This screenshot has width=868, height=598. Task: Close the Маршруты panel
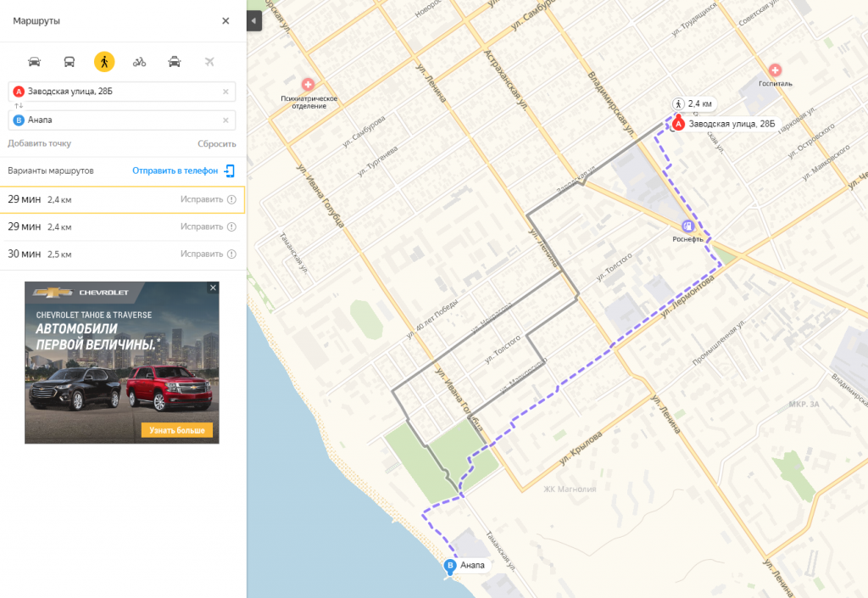pos(225,21)
